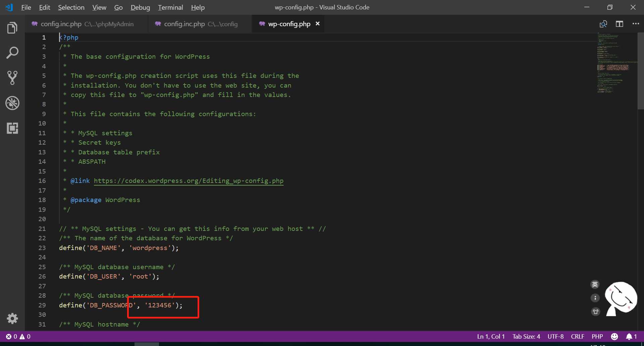Change the UTF-8 file encoding
Screen dimensions: 644x346
pos(555,337)
